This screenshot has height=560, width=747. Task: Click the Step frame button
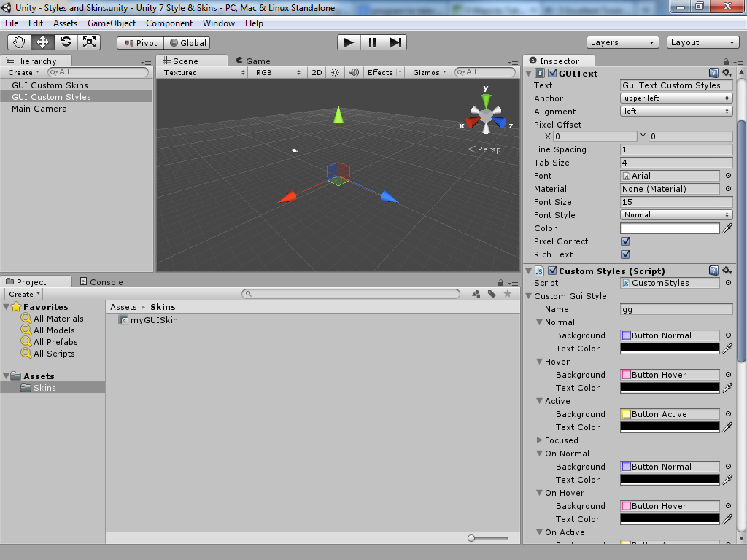(x=395, y=42)
